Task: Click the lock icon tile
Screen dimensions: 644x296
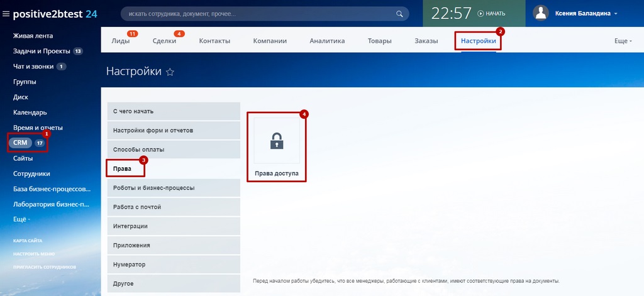Action: (277, 140)
